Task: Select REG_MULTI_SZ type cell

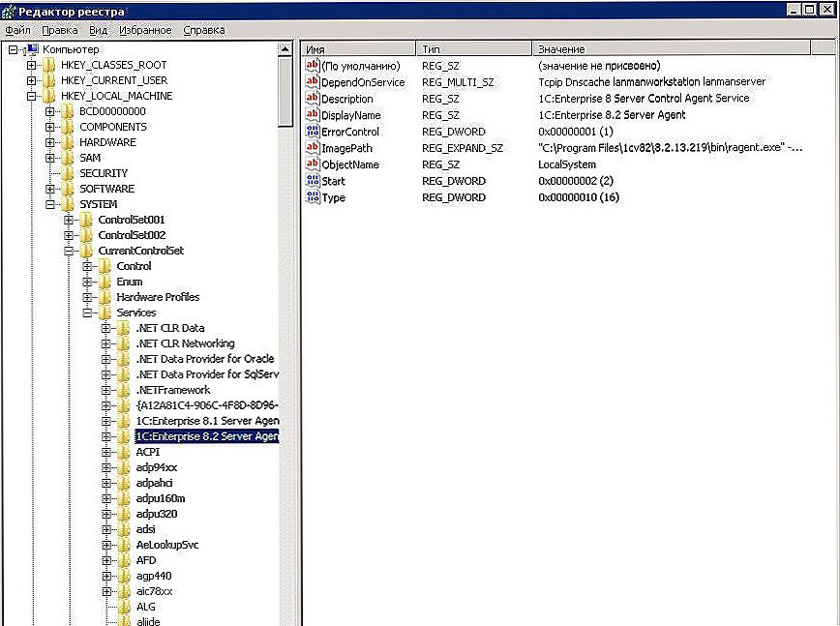Action: click(458, 82)
